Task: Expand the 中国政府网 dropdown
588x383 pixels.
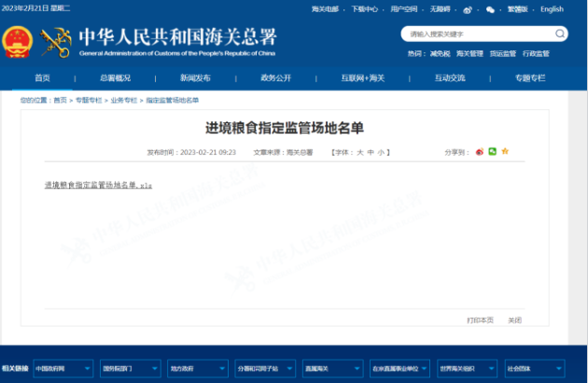Action: tap(63, 369)
